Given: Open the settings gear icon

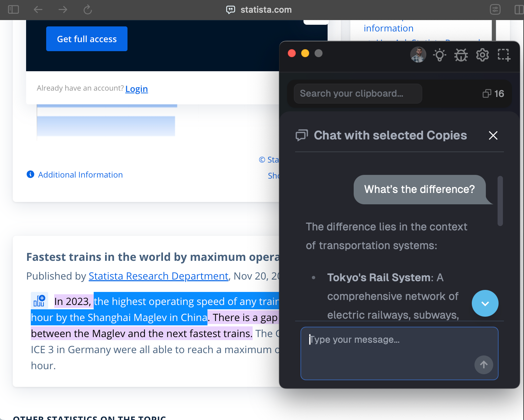Looking at the screenshot, I should (x=483, y=55).
